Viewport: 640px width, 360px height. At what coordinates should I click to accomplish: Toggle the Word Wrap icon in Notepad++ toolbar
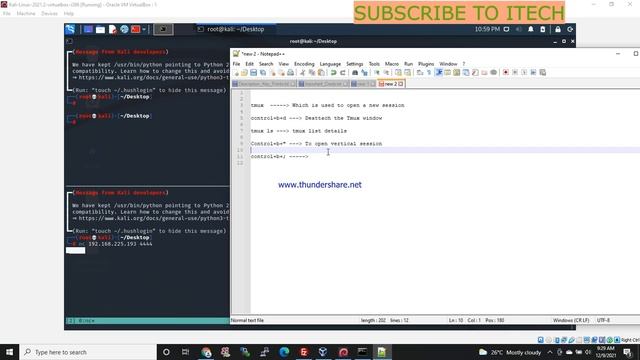(420, 73)
